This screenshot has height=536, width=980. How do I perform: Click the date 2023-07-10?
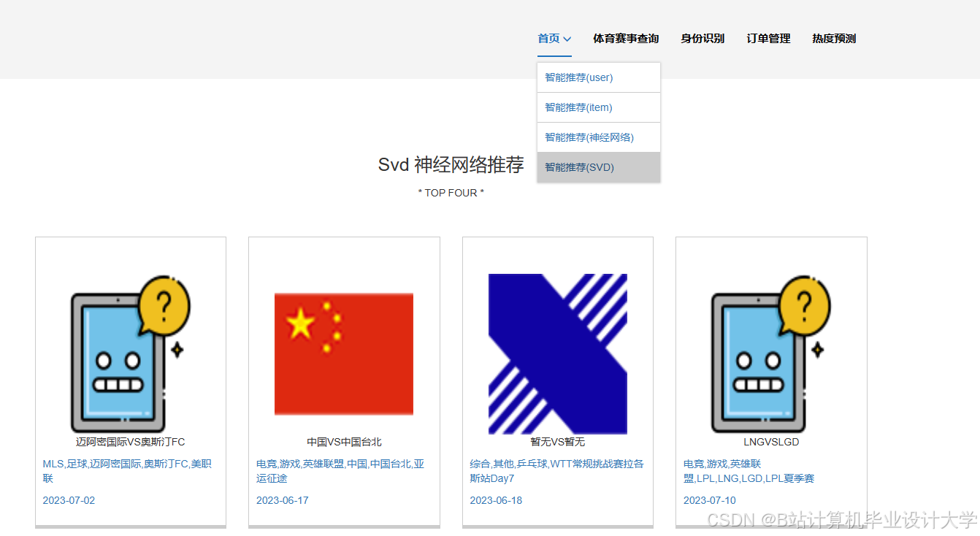tap(710, 500)
